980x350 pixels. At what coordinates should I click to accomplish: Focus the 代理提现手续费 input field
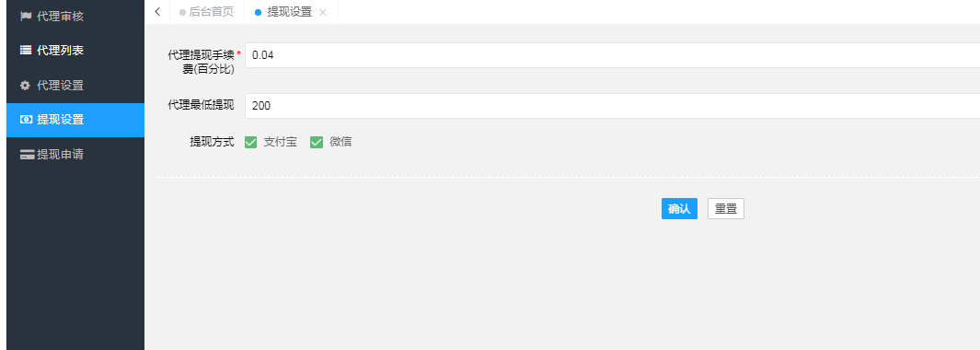point(613,55)
